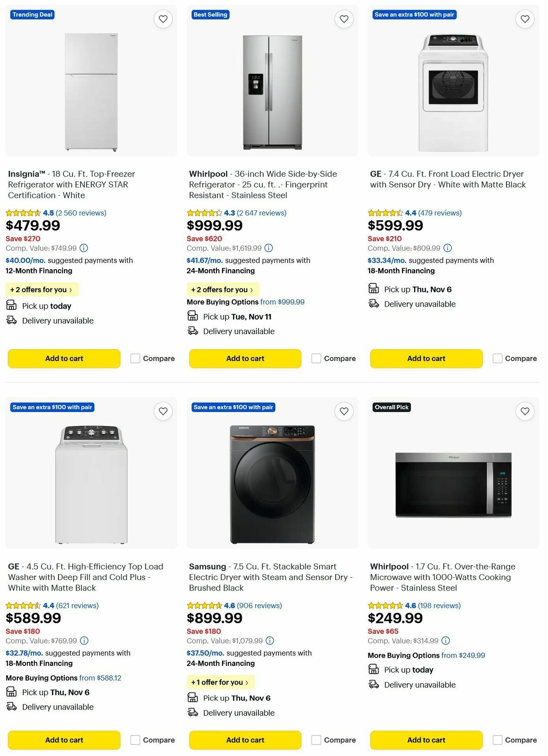View the store pickup icon for the GE dryer
The height and width of the screenshot is (756, 548).
(x=374, y=288)
